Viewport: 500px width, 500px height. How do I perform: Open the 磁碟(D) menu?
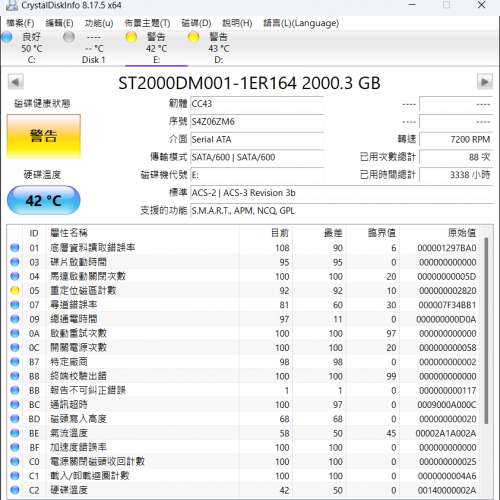[x=196, y=23]
